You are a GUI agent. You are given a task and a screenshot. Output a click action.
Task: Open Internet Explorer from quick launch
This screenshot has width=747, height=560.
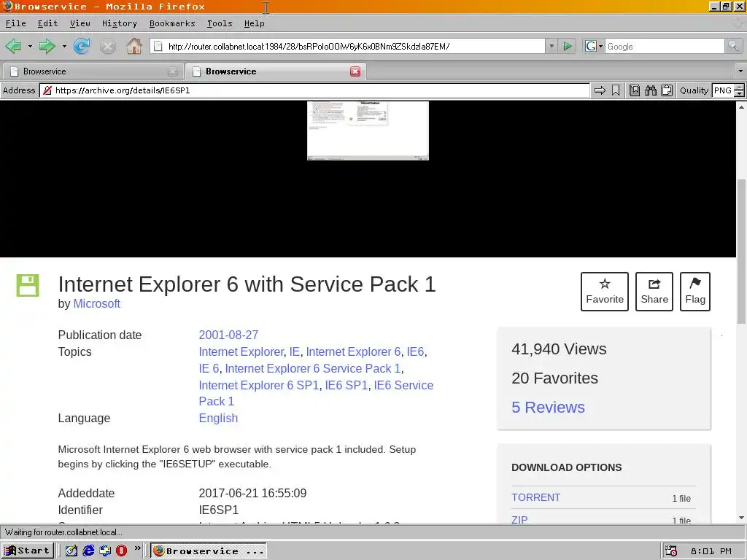(88, 551)
